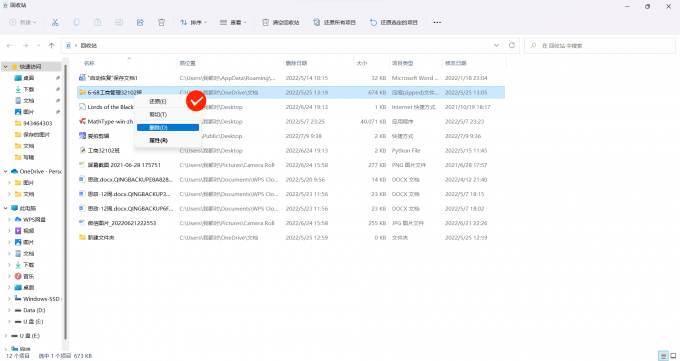Screen dimensions: 680x361
Task: Click the Cut scissors icon in toolbar
Action: [x=55, y=23]
